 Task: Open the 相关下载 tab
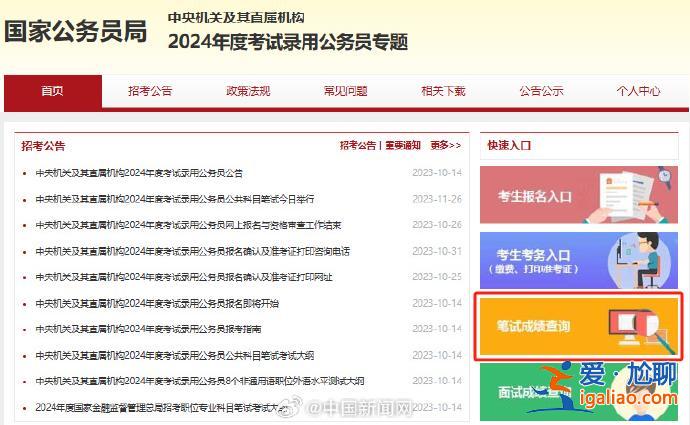click(443, 91)
